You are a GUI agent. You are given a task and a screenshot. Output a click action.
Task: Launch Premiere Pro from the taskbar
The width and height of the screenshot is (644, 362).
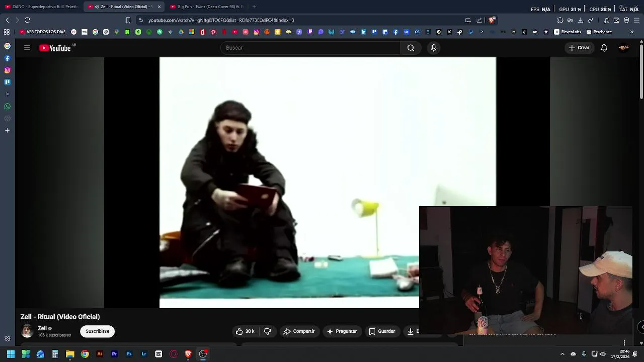[114, 354]
